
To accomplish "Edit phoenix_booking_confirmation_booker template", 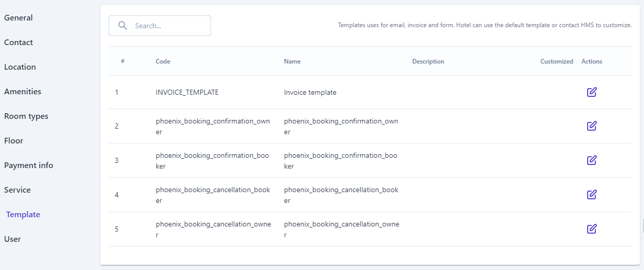I will click(x=592, y=160).
